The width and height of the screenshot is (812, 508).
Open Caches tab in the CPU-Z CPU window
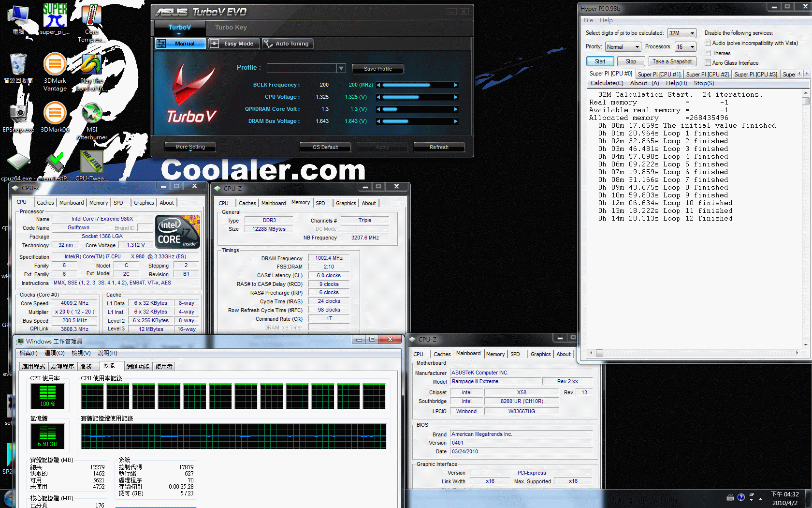pyautogui.click(x=45, y=203)
